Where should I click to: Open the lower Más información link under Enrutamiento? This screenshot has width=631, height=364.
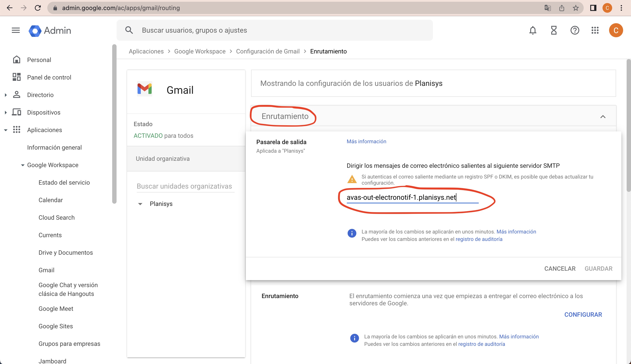pyautogui.click(x=519, y=337)
